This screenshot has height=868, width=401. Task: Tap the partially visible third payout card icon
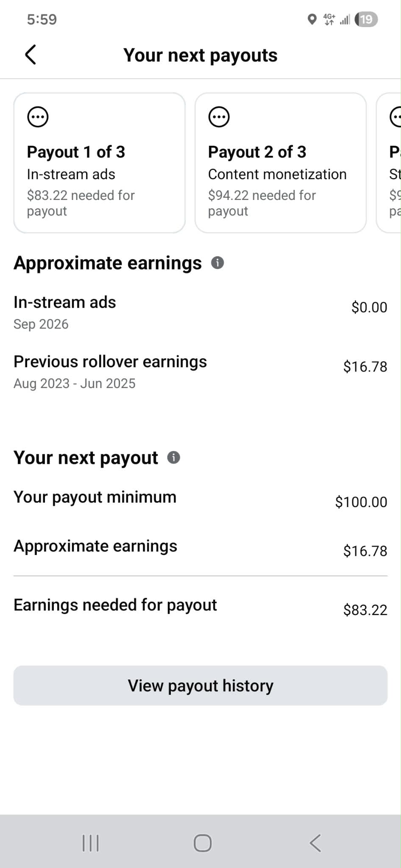(395, 116)
